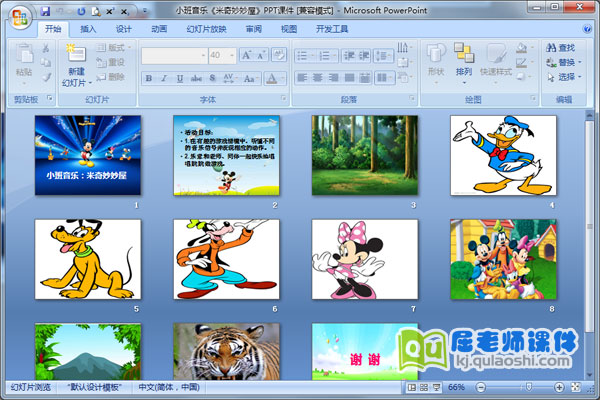Click the Cut scissors icon
Screen dimensions: 600x400
point(46,48)
